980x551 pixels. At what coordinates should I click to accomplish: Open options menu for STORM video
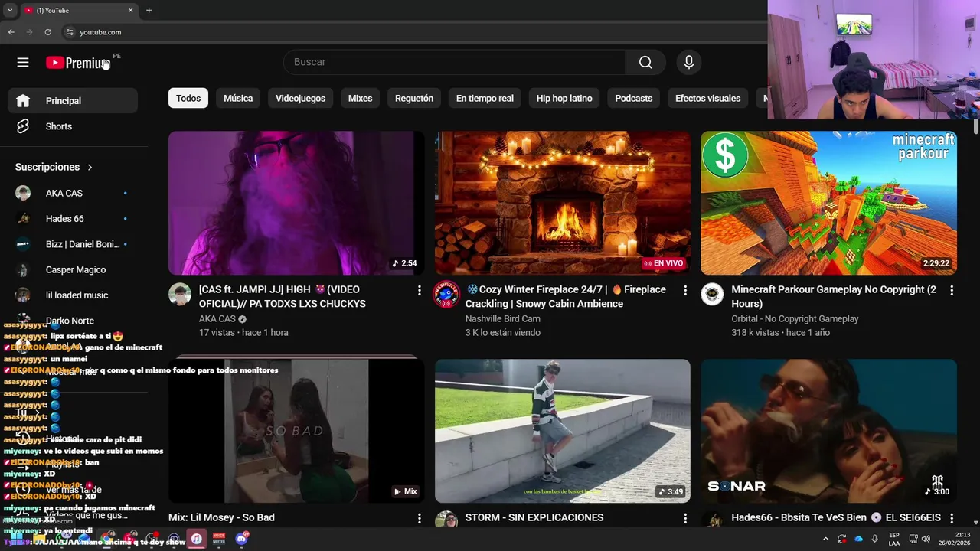pyautogui.click(x=685, y=518)
